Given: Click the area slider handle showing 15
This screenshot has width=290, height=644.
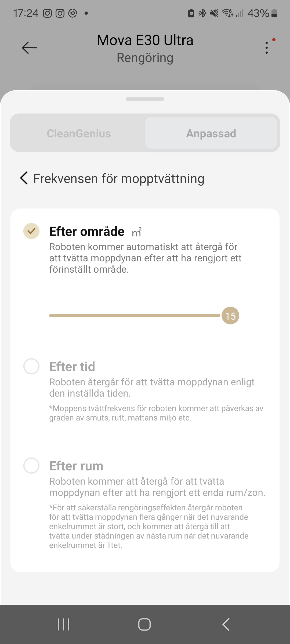Looking at the screenshot, I should (230, 316).
